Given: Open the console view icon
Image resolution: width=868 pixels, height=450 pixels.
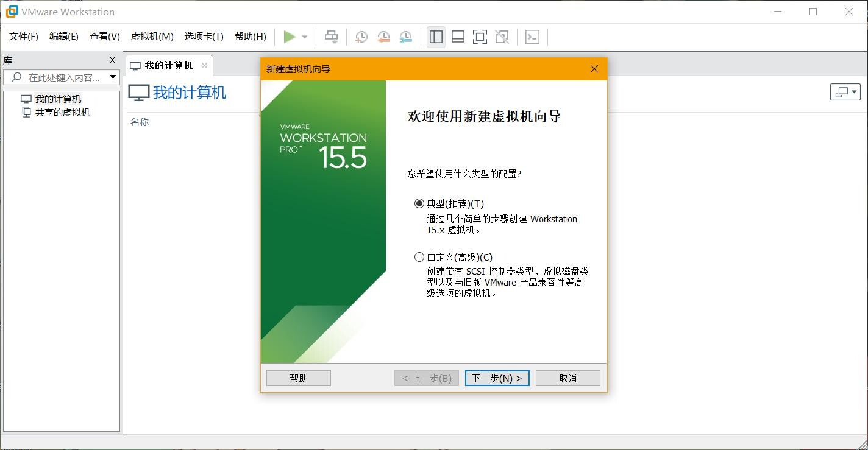Looking at the screenshot, I should 532,37.
